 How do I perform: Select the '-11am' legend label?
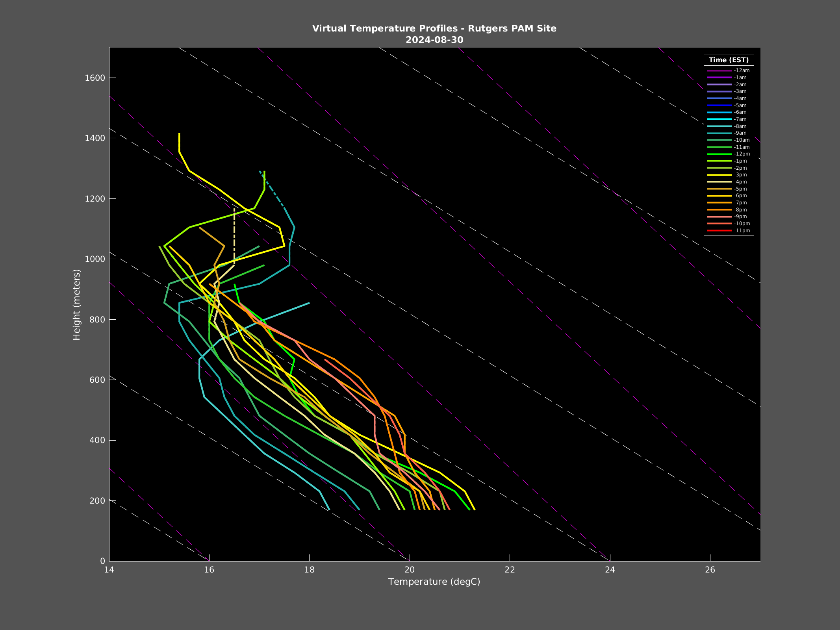[742, 147]
